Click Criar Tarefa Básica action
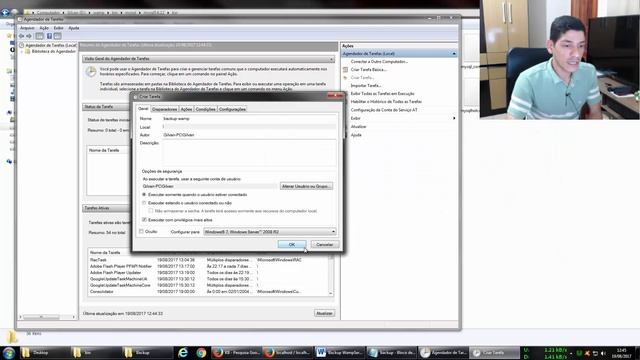 coord(369,70)
